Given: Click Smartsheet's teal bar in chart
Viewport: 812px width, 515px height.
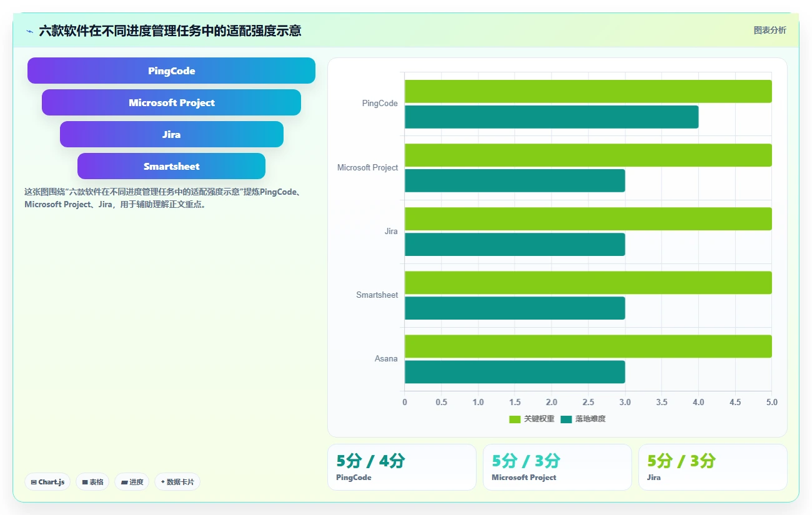Looking at the screenshot, I should [x=515, y=308].
